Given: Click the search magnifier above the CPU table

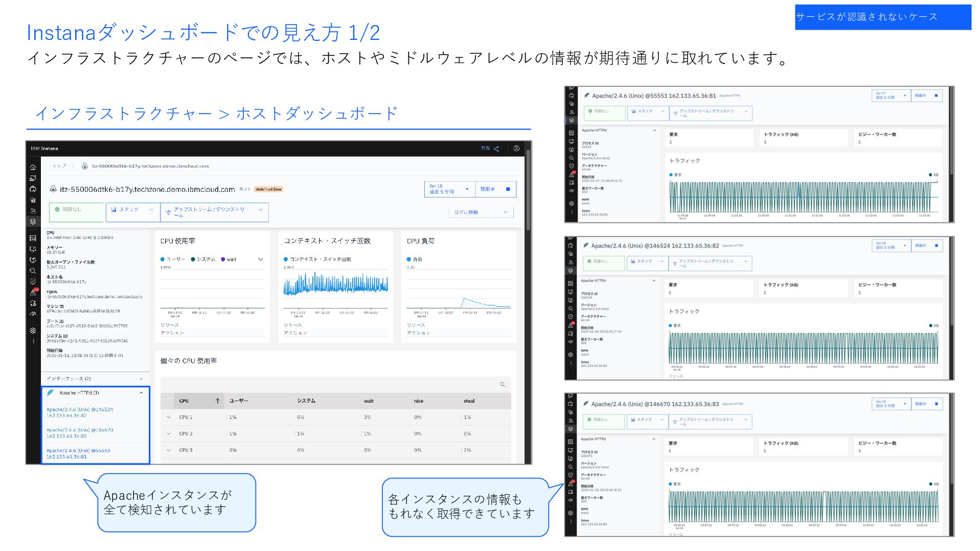Looking at the screenshot, I should click(x=503, y=384).
